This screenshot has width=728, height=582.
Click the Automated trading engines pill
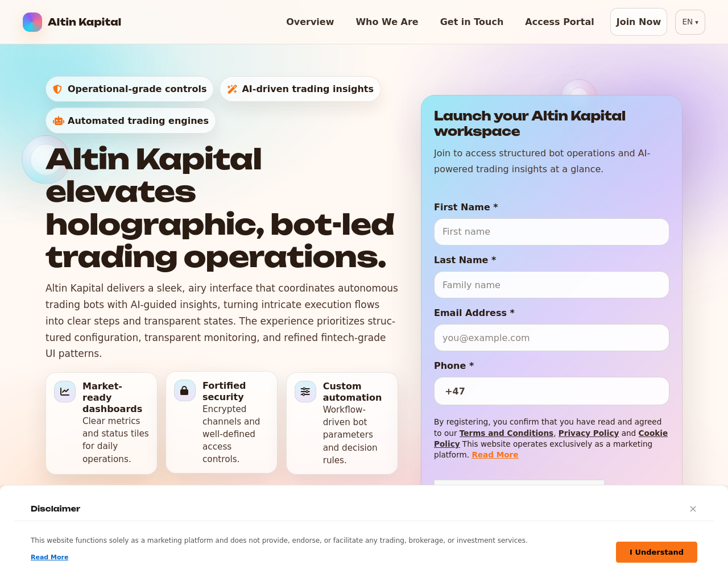pos(131,120)
